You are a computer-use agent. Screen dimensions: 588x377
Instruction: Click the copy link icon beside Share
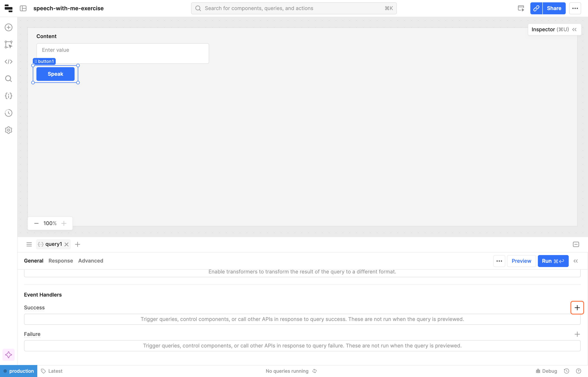tap(536, 8)
